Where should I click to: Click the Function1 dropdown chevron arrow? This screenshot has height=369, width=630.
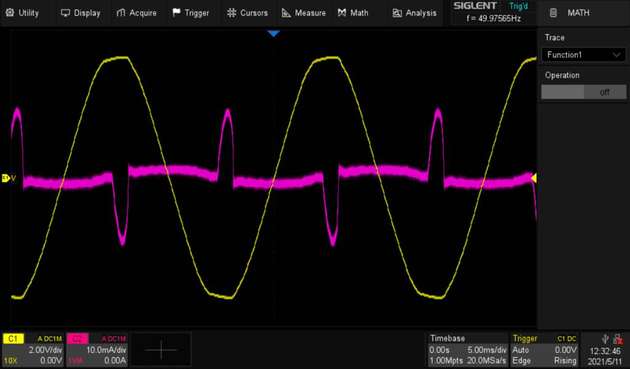tap(616, 55)
